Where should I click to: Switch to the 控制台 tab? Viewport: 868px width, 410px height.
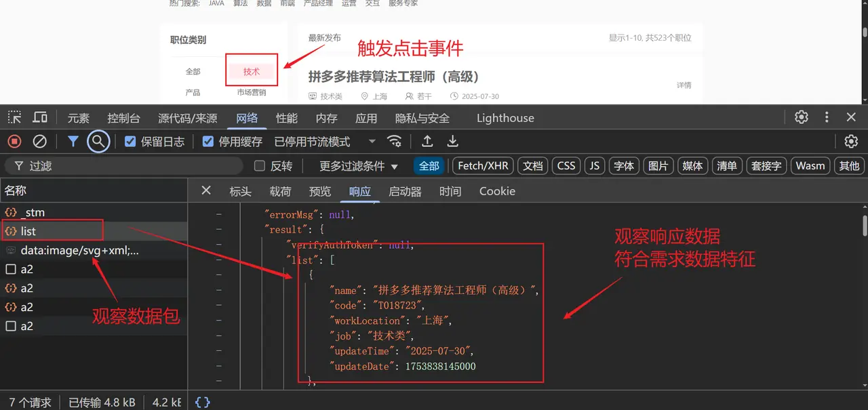coord(123,118)
